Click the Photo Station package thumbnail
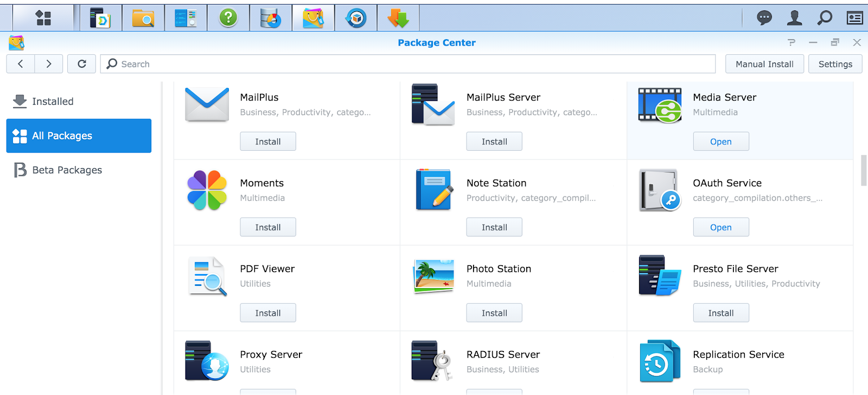This screenshot has height=395, width=868. [433, 276]
